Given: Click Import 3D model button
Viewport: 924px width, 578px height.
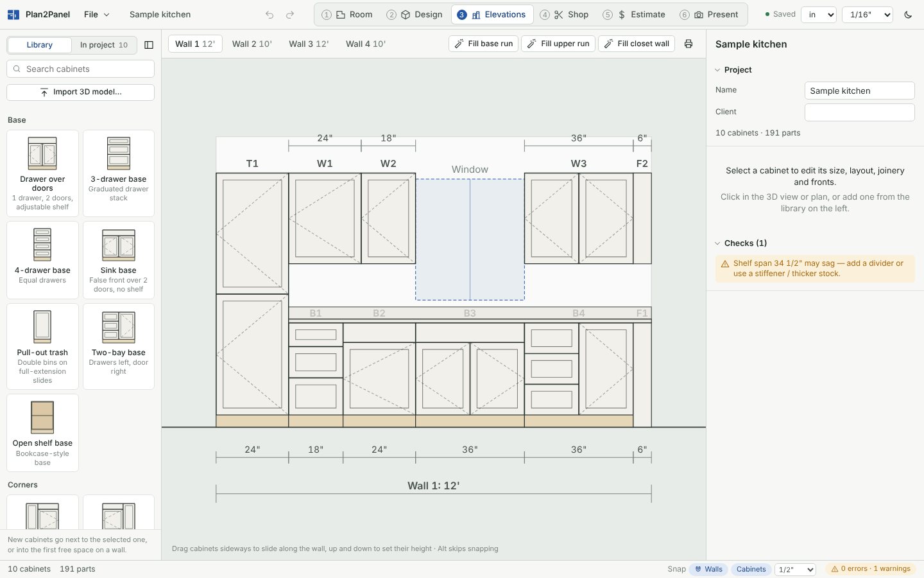Looking at the screenshot, I should click(80, 92).
